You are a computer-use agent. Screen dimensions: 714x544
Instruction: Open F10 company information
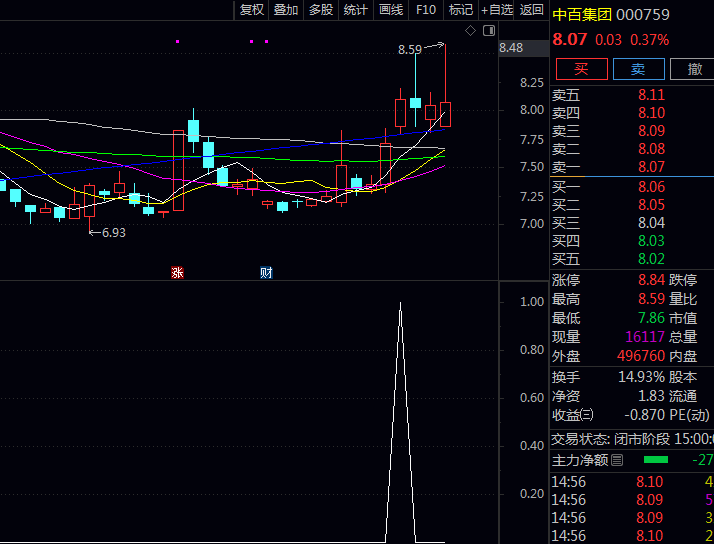[426, 10]
